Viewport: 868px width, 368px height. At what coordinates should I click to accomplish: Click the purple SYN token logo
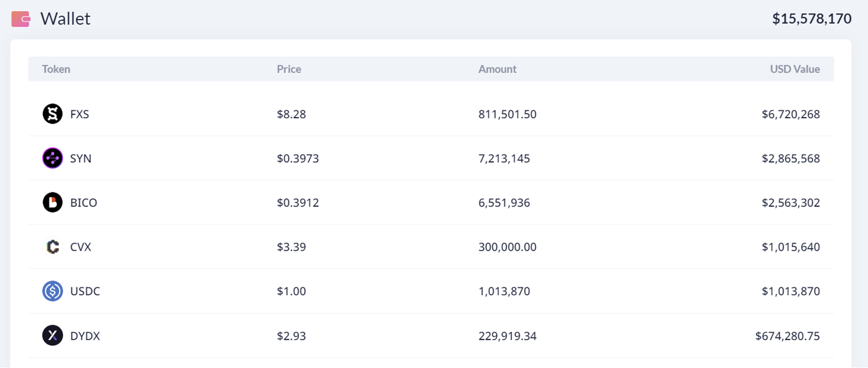pos(53,158)
